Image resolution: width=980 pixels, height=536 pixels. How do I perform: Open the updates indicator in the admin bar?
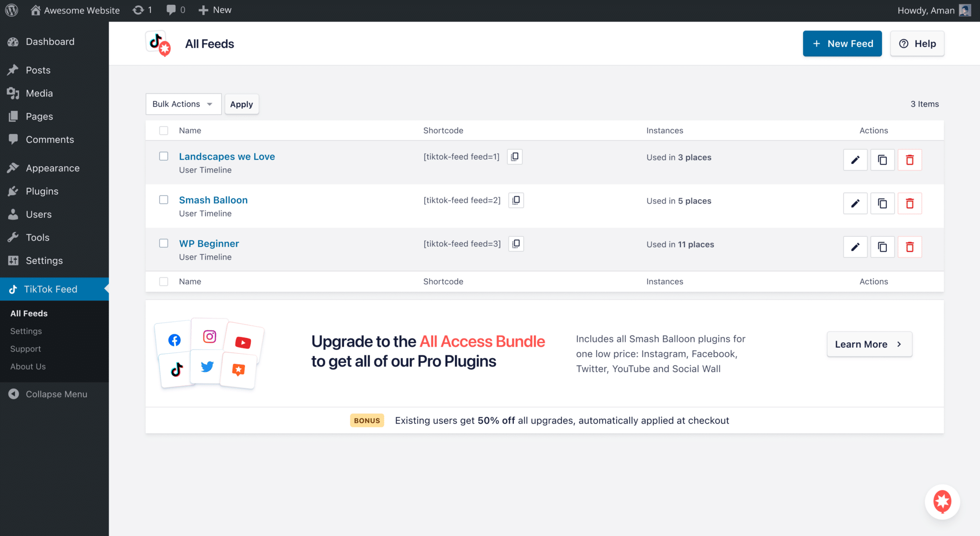coord(142,10)
